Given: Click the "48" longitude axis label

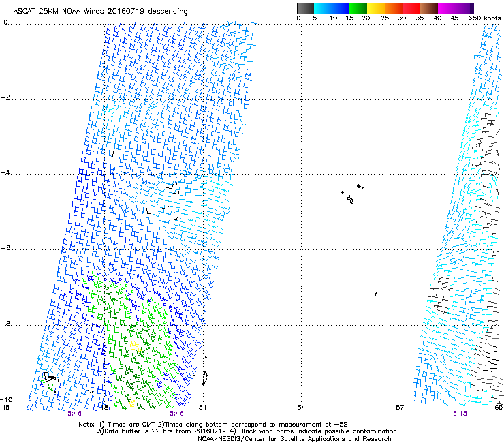Looking at the screenshot, I should point(104,408).
